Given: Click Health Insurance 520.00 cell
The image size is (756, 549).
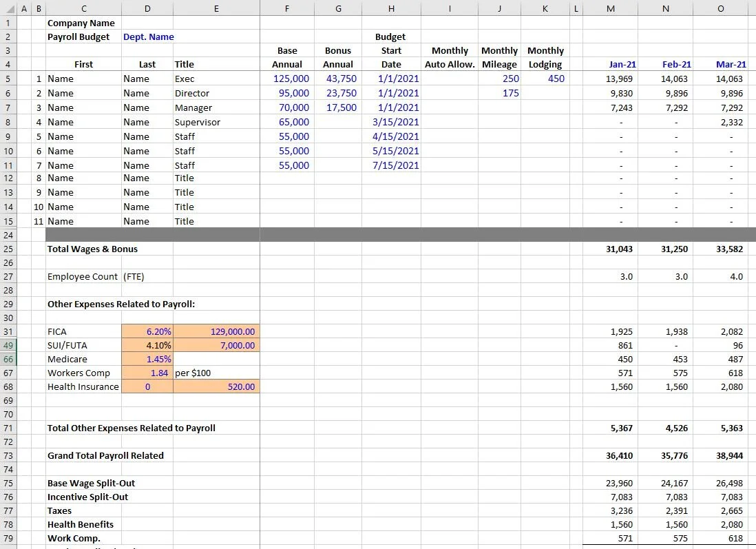Looking at the screenshot, I should 216,387.
